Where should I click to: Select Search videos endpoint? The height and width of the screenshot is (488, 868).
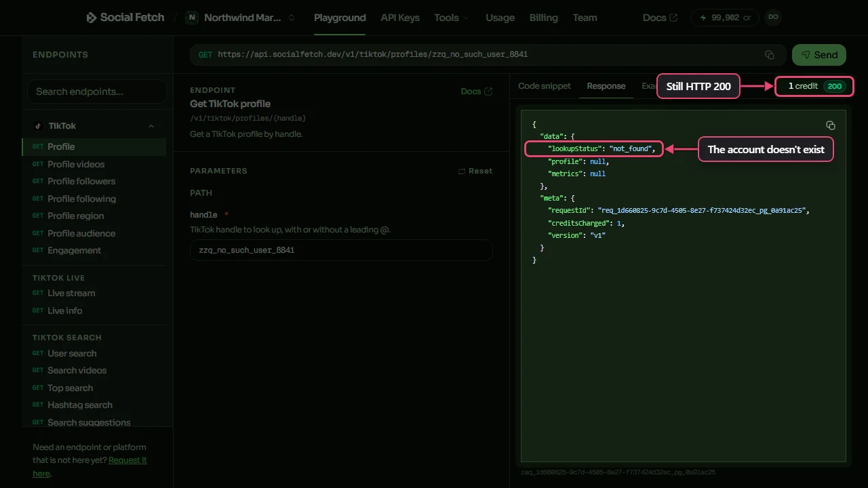95,370
